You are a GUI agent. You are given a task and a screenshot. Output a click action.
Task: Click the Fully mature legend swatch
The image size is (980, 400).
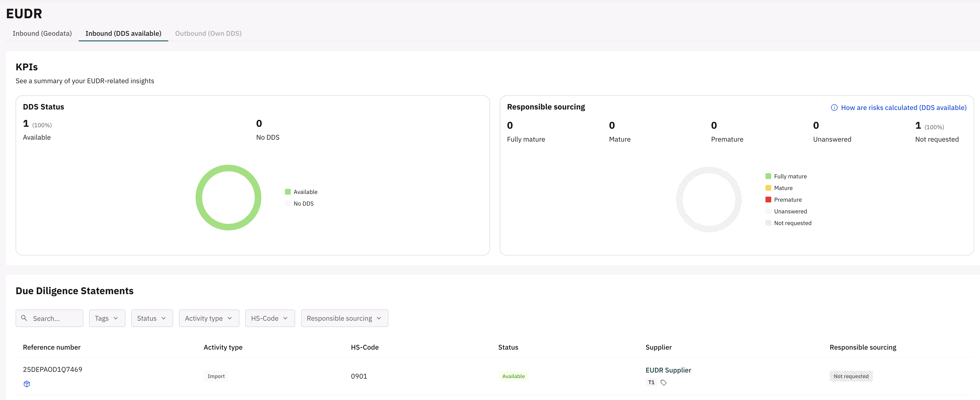pos(768,176)
